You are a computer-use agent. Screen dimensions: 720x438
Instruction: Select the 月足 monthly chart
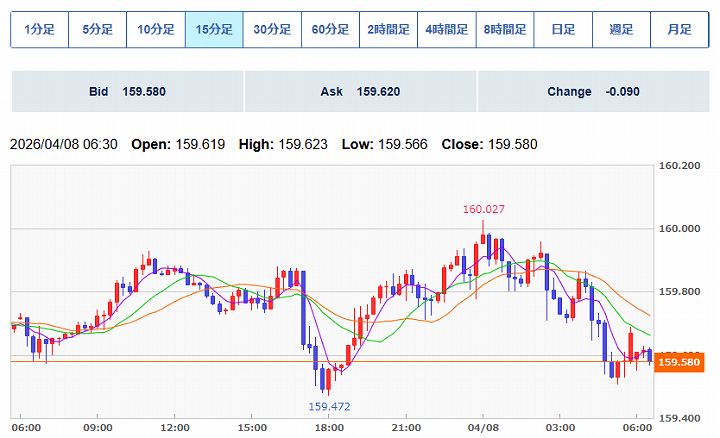[680, 30]
